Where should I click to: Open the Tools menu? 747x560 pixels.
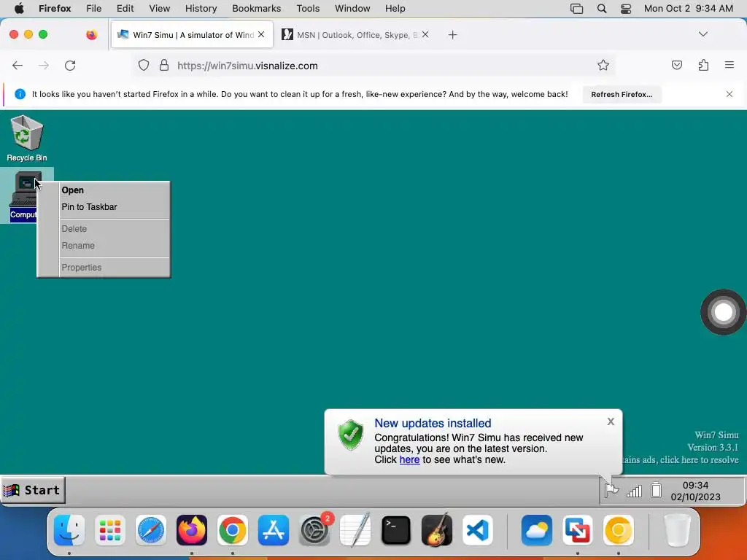[308, 9]
